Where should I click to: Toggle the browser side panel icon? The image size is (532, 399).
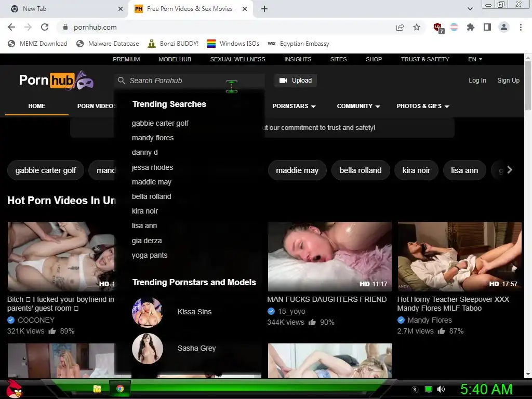487,27
